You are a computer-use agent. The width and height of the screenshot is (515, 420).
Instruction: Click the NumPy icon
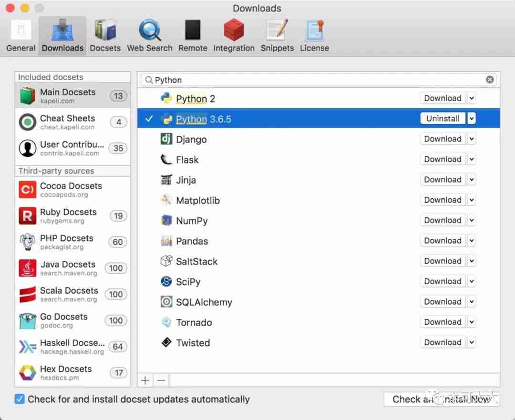click(x=166, y=220)
